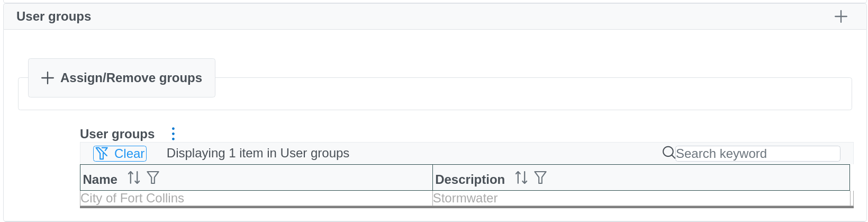Focus the Search keyword input field
868x222 pixels.
click(757, 154)
